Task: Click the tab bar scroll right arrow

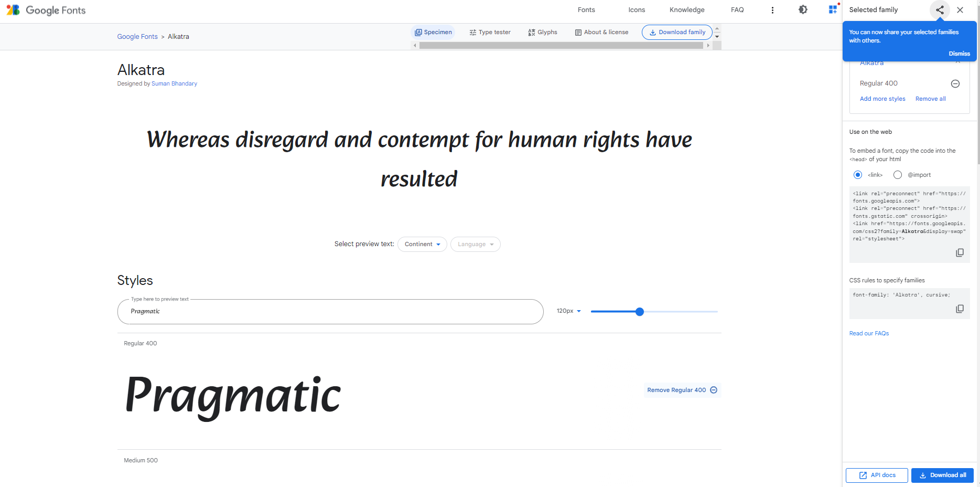Action: pos(708,46)
